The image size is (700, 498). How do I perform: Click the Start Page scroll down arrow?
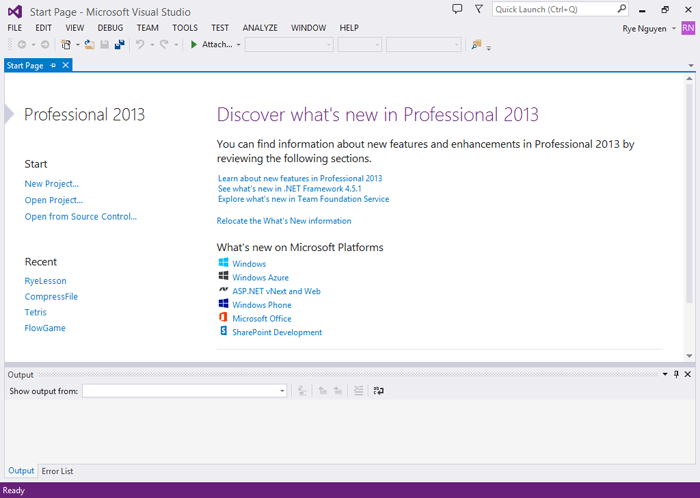(689, 356)
